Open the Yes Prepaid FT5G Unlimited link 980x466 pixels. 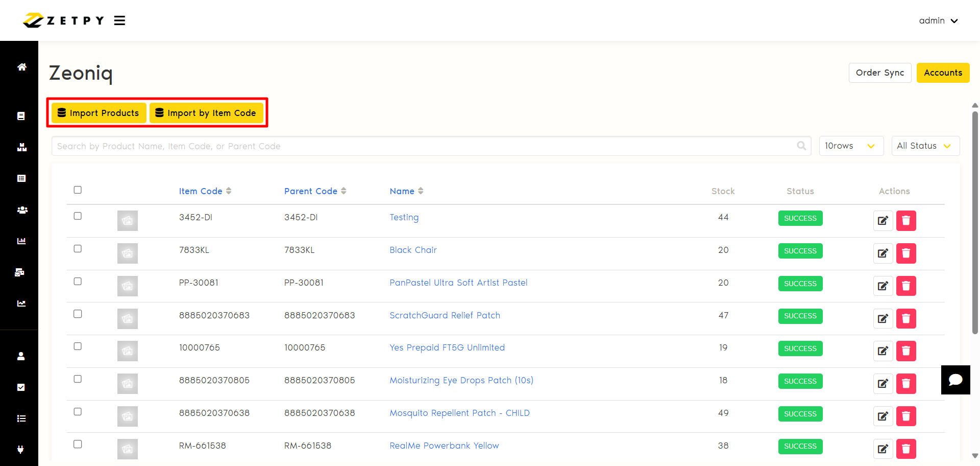click(447, 347)
